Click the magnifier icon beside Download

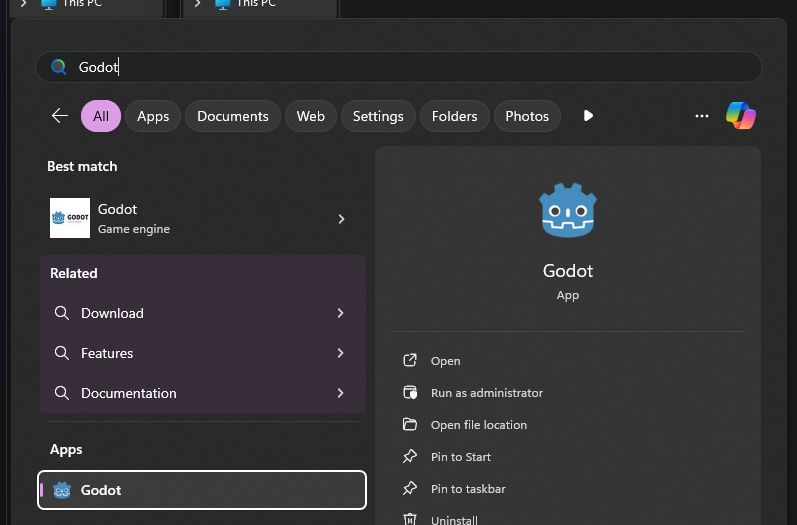62,313
